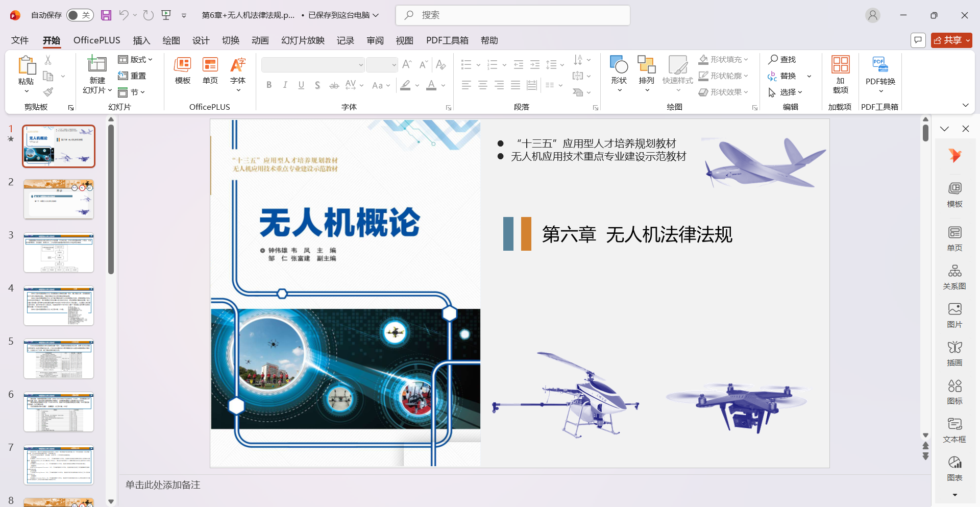
Task: Toggle strikethrough formatting
Action: coord(334,85)
